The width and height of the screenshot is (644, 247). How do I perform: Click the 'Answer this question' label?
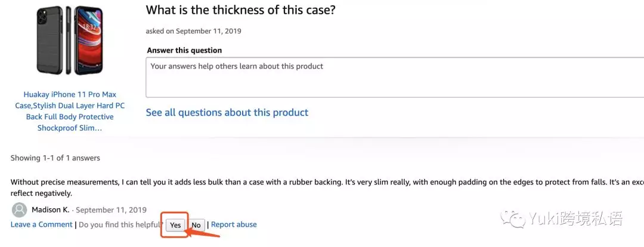point(184,51)
